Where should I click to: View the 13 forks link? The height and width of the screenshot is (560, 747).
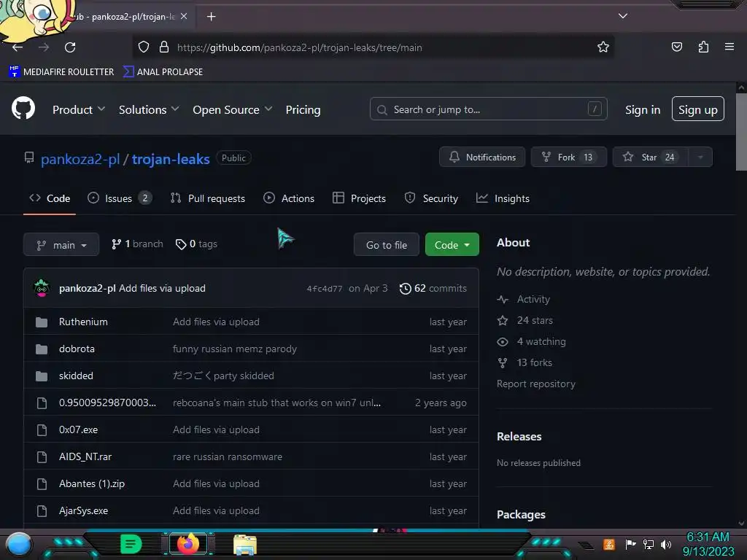point(535,362)
